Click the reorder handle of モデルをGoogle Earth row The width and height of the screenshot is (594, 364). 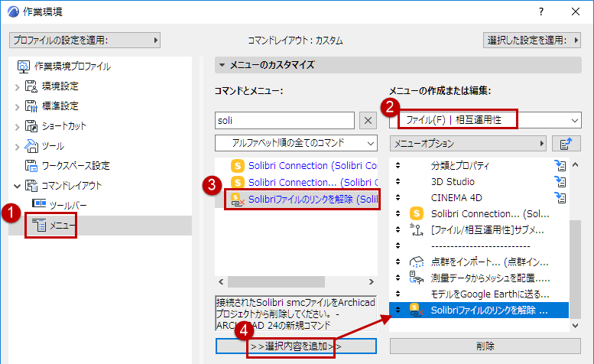tap(398, 294)
